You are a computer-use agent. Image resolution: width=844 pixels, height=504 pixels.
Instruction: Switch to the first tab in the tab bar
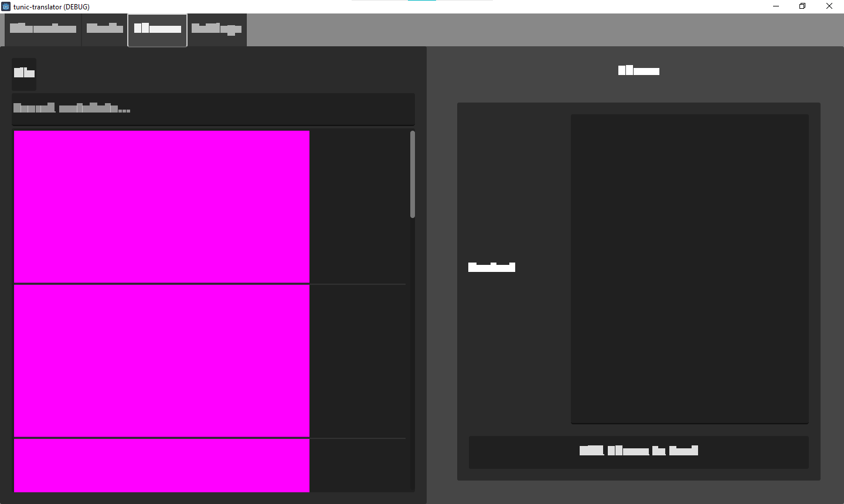pos(43,30)
